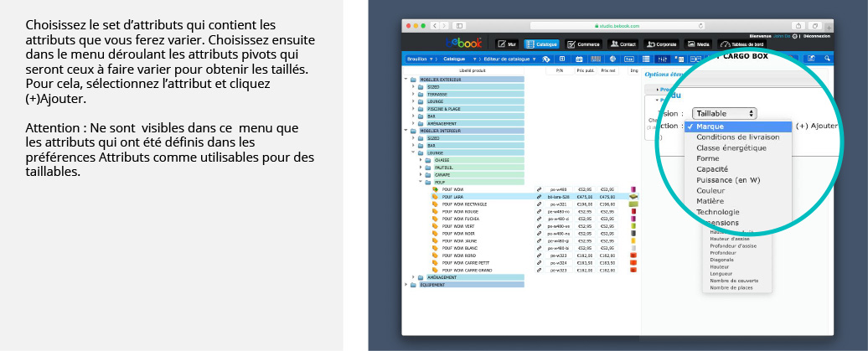Click the P/N column header
This screenshot has width=868, height=351.
click(x=559, y=71)
